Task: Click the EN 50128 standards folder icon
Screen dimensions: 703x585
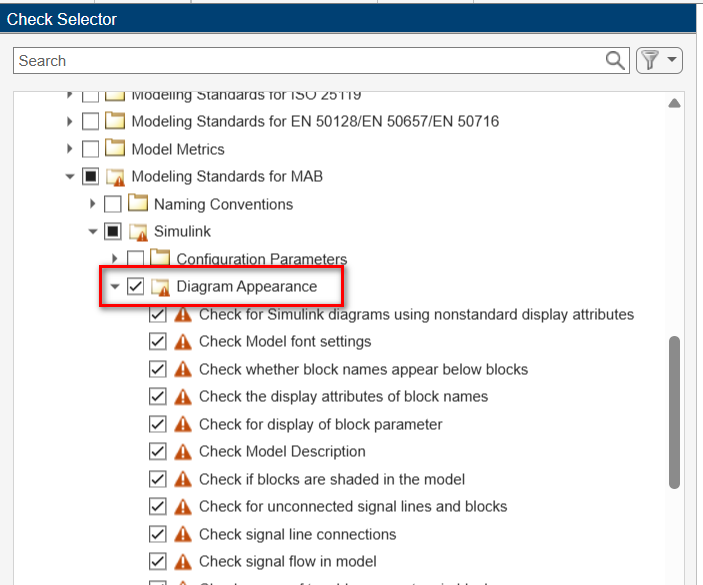Action: 115,121
